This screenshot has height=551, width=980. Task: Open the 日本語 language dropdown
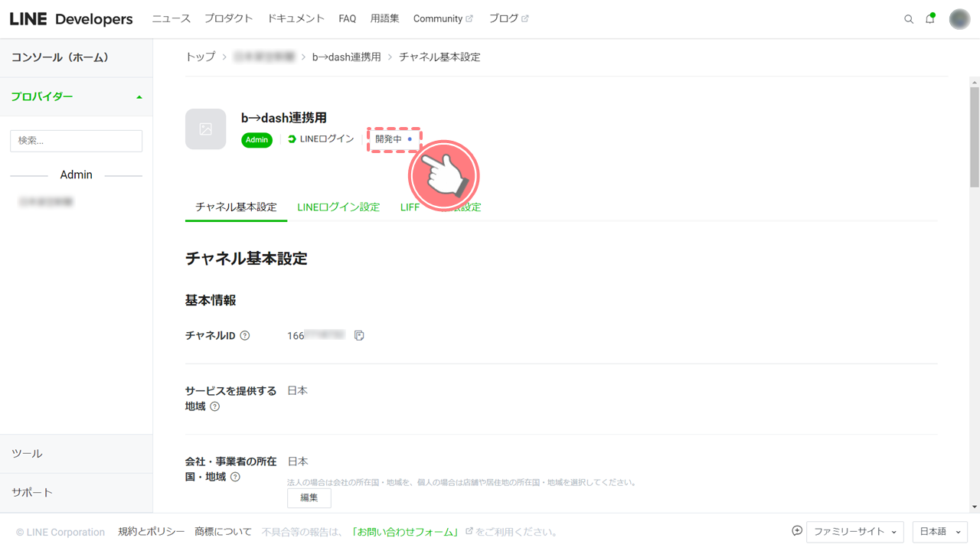click(x=940, y=531)
